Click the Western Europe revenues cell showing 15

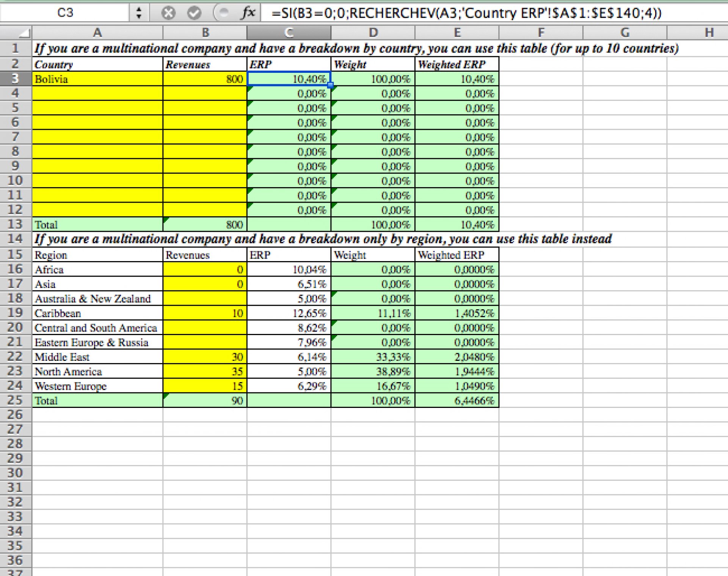click(205, 386)
